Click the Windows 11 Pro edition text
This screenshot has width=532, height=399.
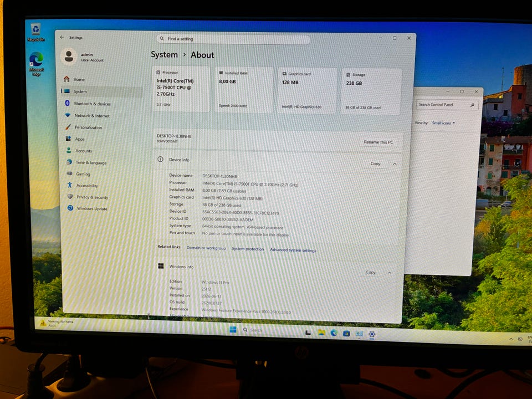tap(215, 282)
